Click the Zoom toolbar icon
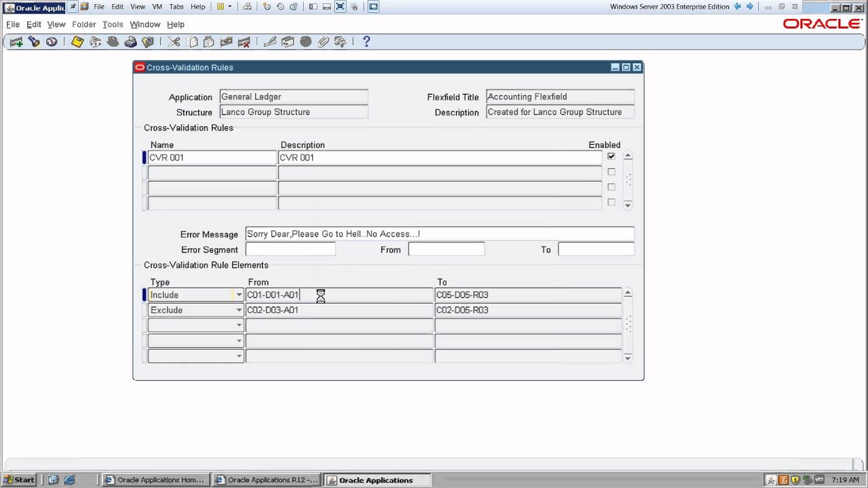 click(288, 42)
